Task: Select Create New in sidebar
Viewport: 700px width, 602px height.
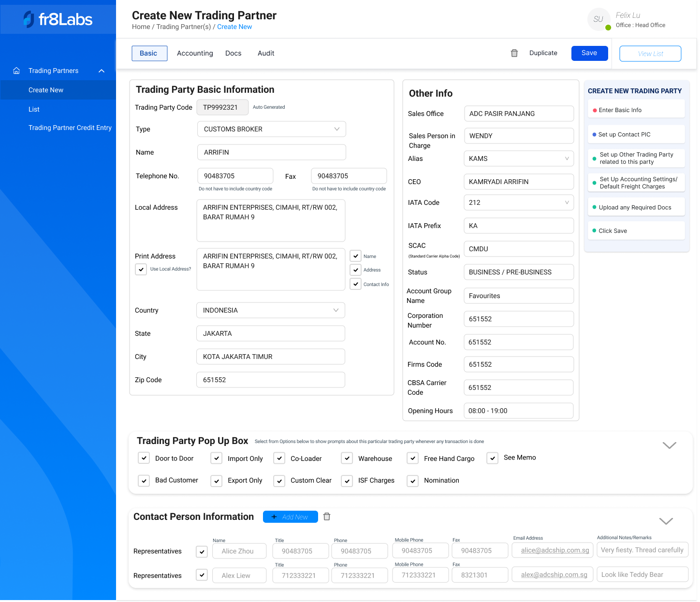Action: tap(58, 90)
